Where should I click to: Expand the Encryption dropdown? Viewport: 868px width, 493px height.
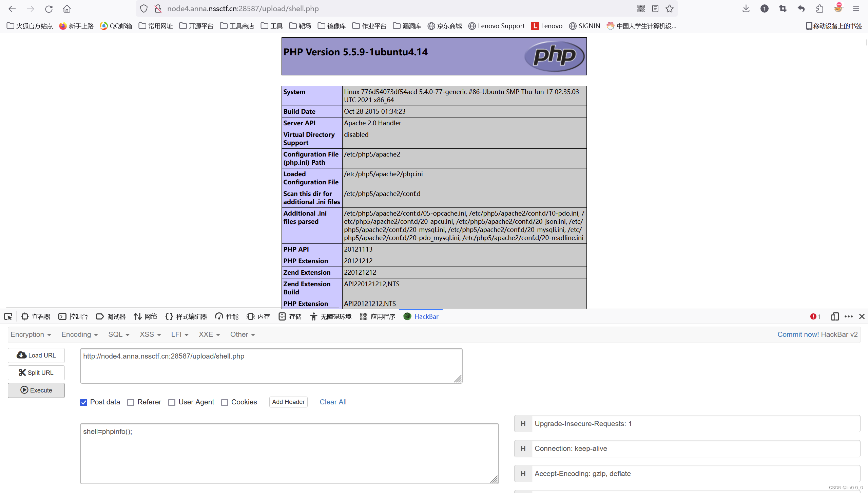coord(31,334)
